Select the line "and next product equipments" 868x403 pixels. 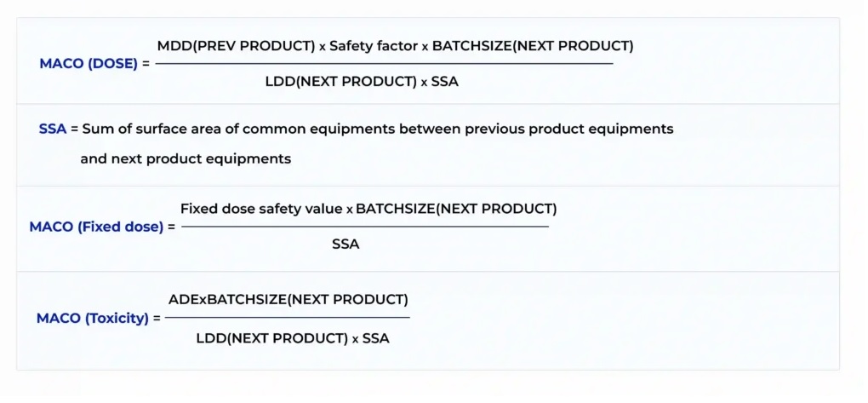186,158
